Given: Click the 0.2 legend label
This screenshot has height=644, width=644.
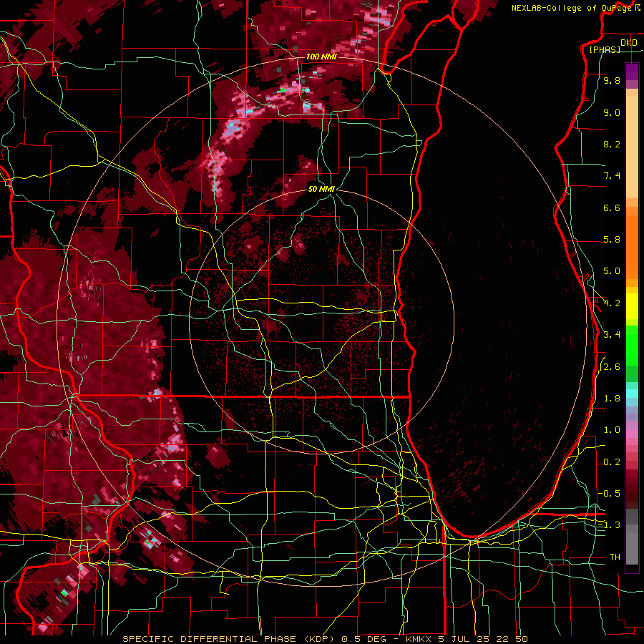Looking at the screenshot, I should click(612, 462).
